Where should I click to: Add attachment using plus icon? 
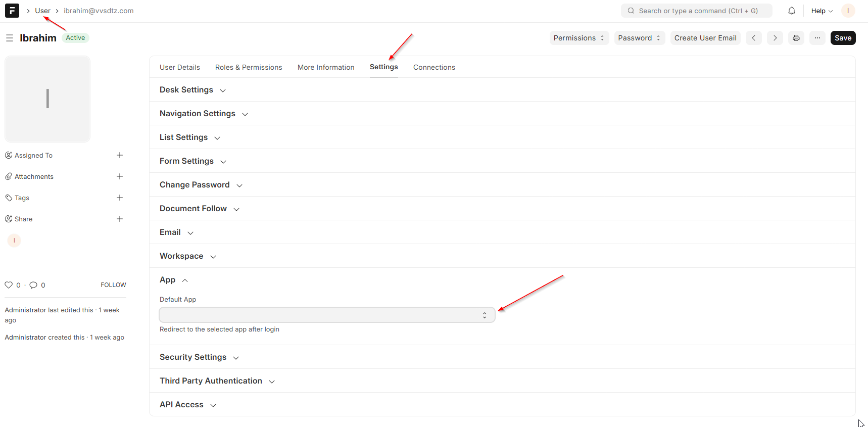(120, 176)
